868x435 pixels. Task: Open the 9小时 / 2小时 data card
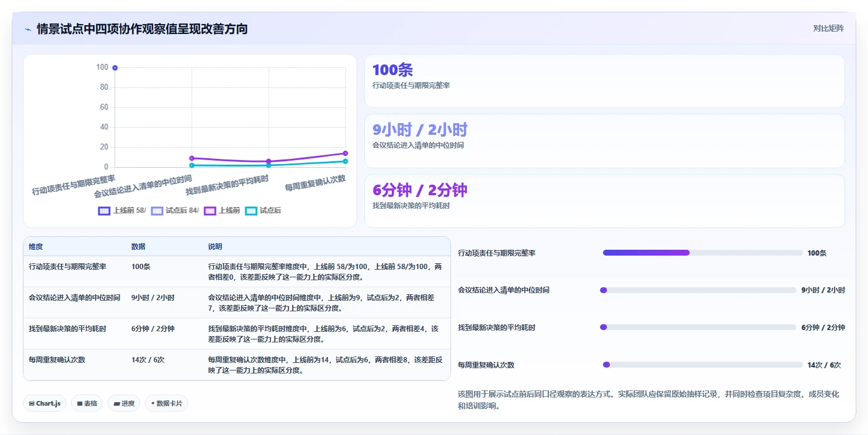click(x=605, y=141)
